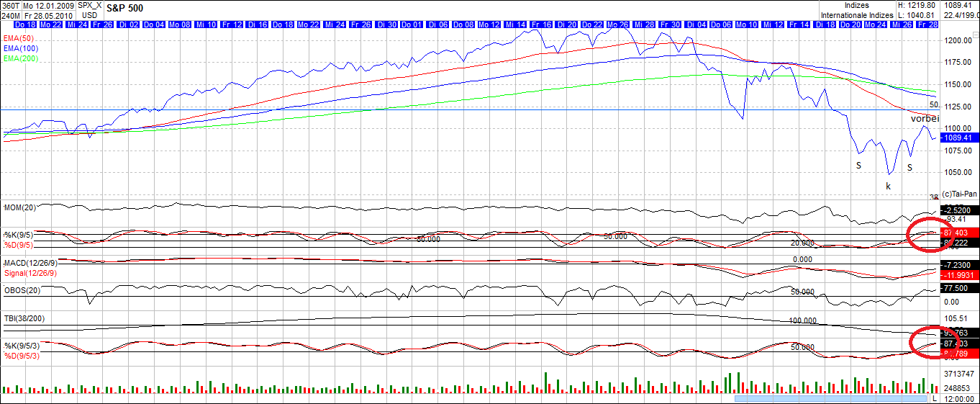Click the vorbei annotation on the chart

coord(925,118)
